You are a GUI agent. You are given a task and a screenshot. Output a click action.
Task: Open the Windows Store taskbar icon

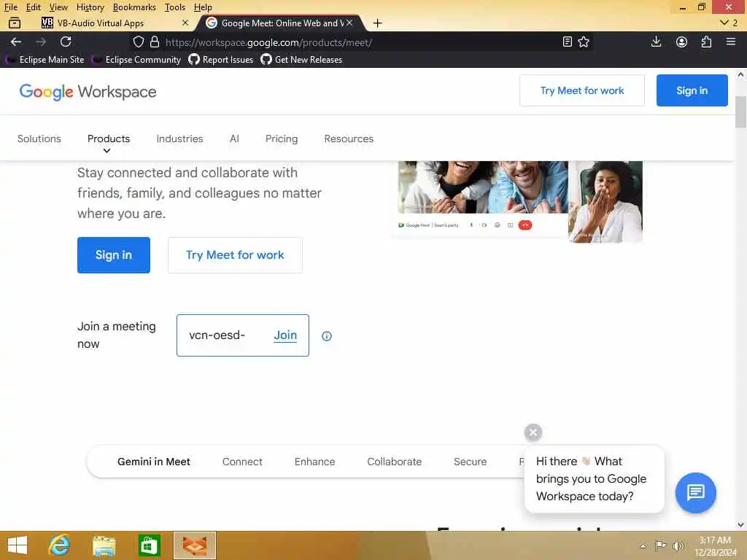tap(149, 545)
